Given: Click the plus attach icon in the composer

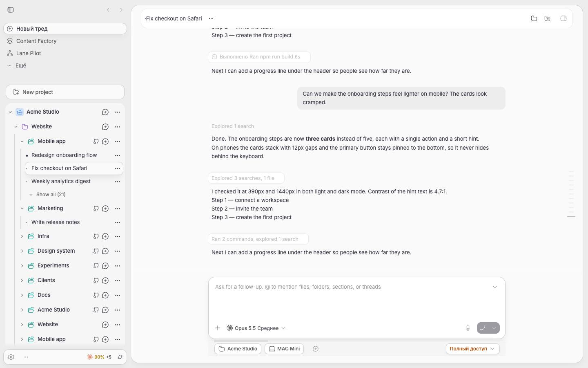Looking at the screenshot, I should tap(218, 328).
